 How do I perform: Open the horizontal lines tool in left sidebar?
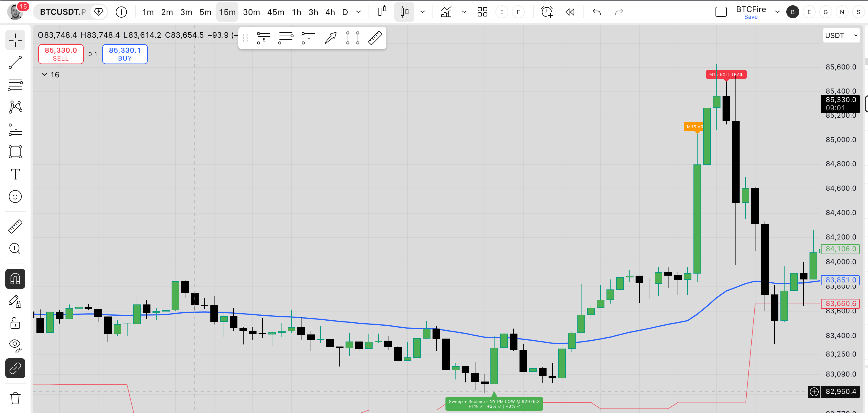(15, 85)
